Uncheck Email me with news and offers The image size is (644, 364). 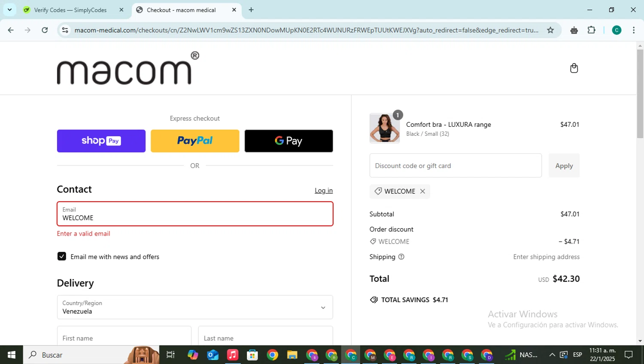tap(62, 257)
